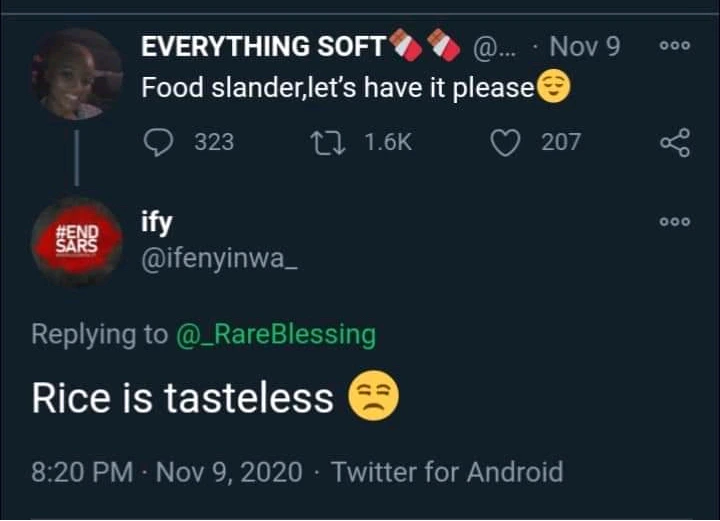Screen dimensions: 720x521
Task: Click the Nov 9 date on the original tweet
Action: (x=585, y=46)
